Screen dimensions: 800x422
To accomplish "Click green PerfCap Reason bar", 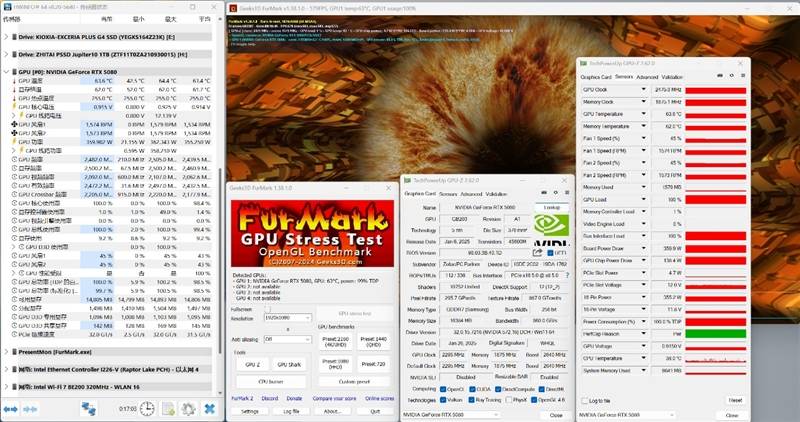I will pos(715,334).
